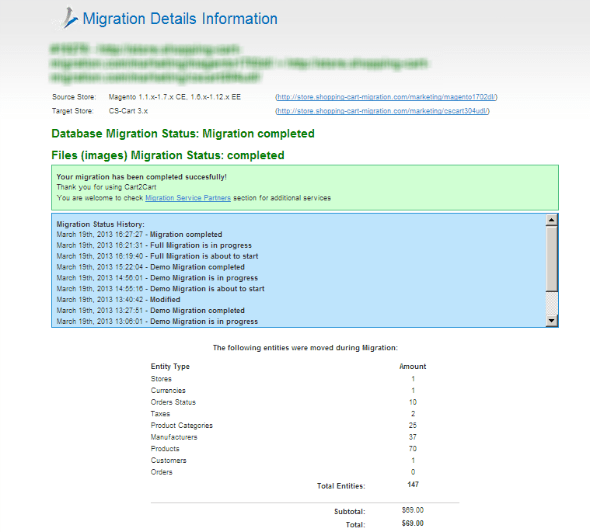This screenshot has height=532, width=590.
Task: Click the Products amount value 70
Action: (x=413, y=449)
